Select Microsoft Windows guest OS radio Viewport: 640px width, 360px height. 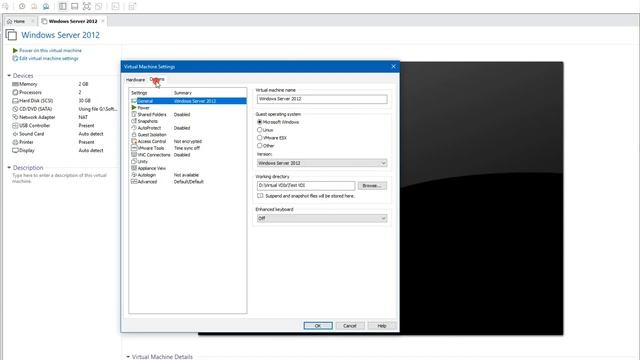click(x=260, y=122)
